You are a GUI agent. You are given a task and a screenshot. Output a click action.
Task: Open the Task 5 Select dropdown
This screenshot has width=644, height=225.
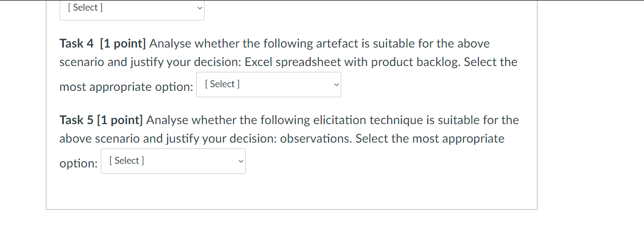tap(172, 161)
